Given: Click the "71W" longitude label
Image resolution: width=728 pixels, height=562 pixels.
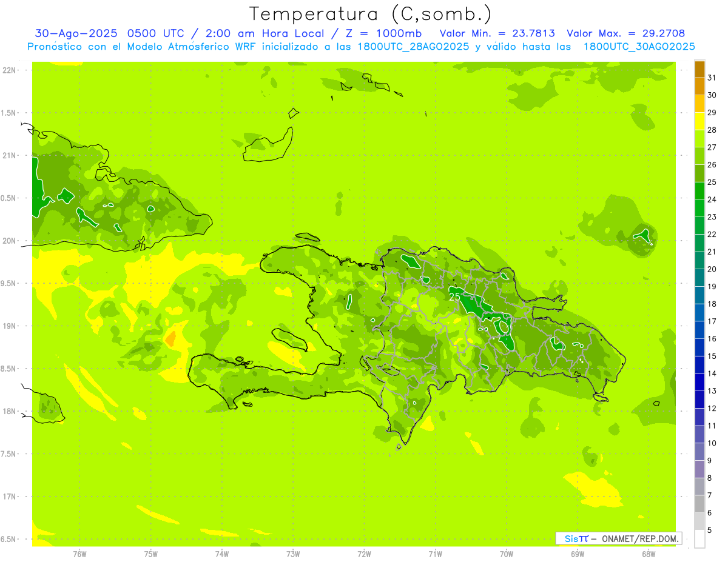Looking at the screenshot, I should click(x=436, y=554).
